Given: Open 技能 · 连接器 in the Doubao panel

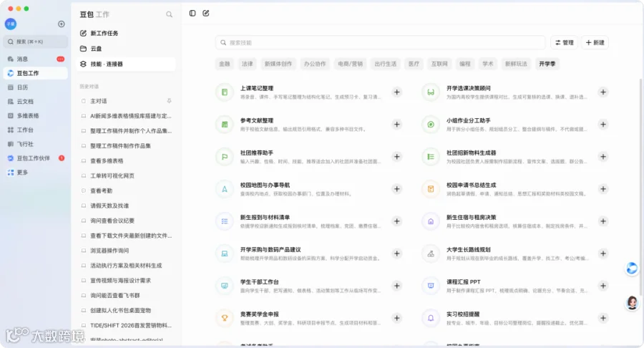Looking at the screenshot, I should pos(126,64).
